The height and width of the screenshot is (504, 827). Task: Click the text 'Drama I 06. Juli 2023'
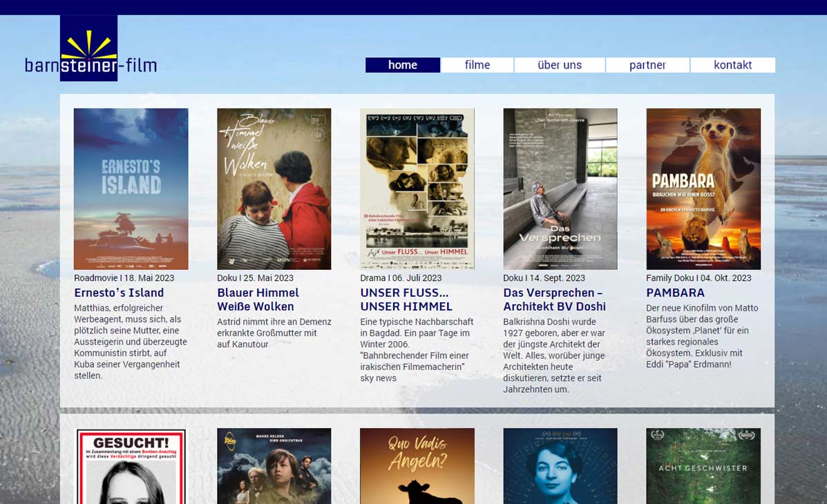(x=401, y=278)
